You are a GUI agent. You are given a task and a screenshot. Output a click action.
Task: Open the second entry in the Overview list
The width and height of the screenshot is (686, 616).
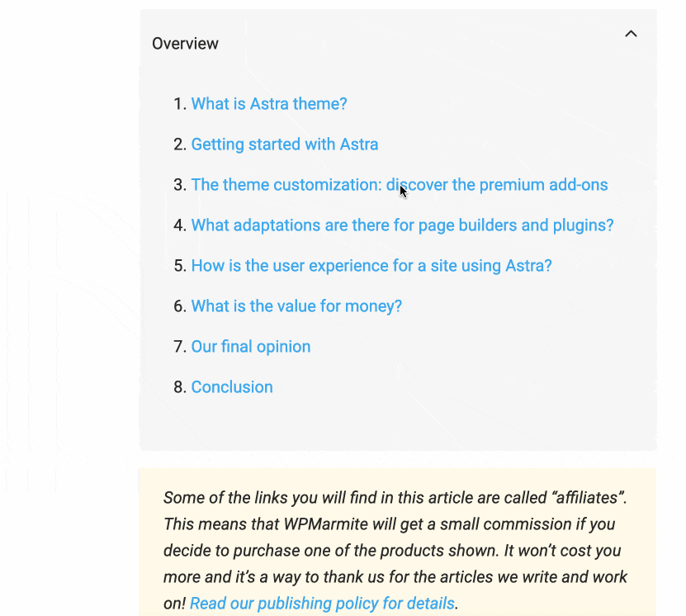pyautogui.click(x=284, y=144)
